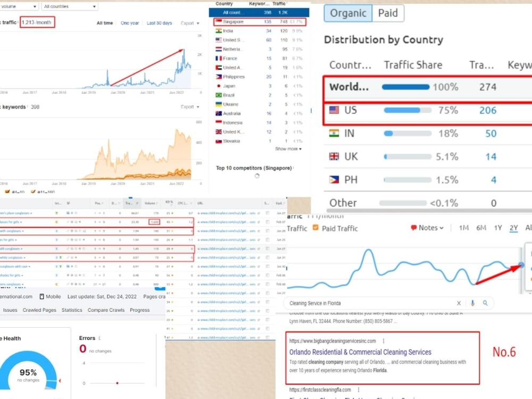This screenshot has height=399, width=532.
Task: Click the Errors info icon
Action: tap(99, 338)
